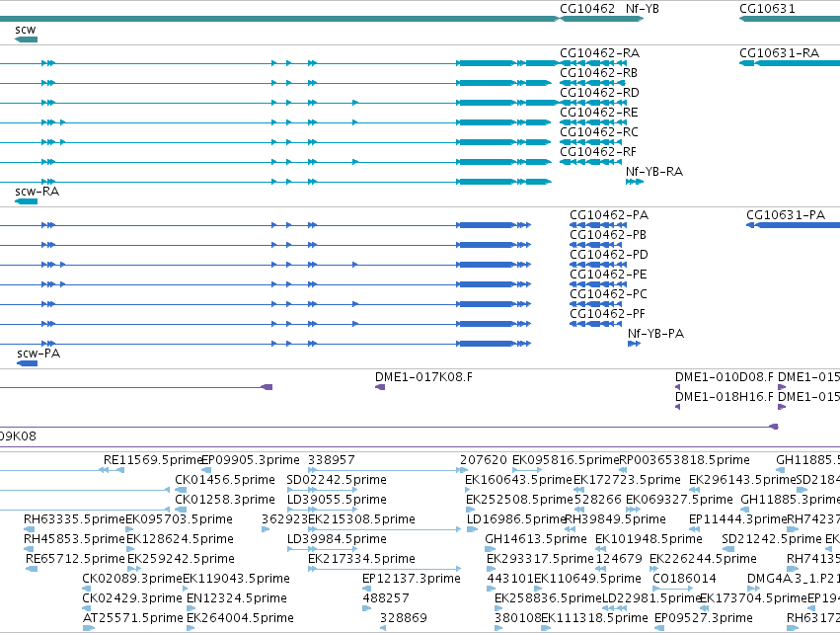Select EST EP09527.3prime
Viewport: 840px width, 633px height.
[x=704, y=619]
